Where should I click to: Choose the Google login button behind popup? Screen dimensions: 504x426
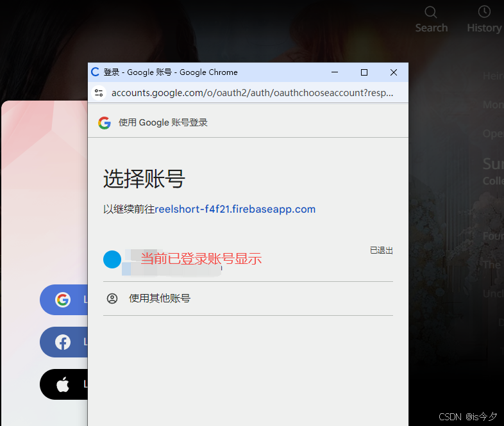coord(63,300)
